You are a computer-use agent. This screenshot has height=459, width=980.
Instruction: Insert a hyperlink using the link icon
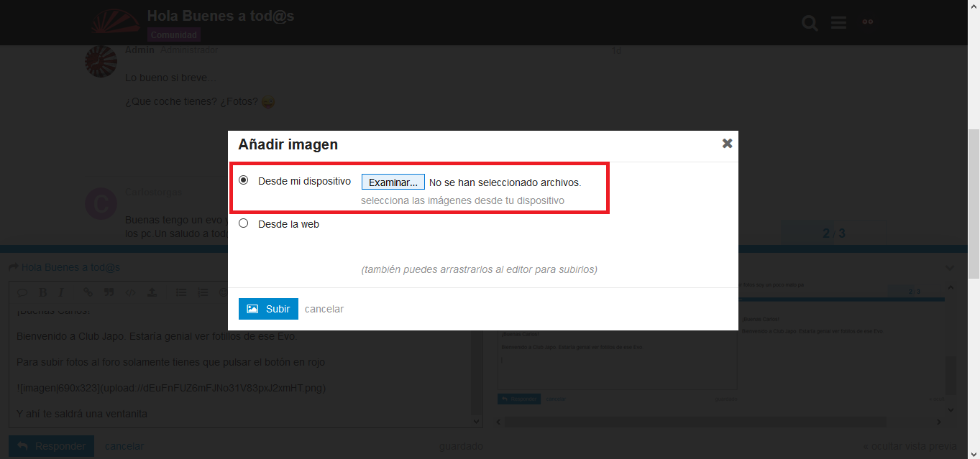point(88,292)
